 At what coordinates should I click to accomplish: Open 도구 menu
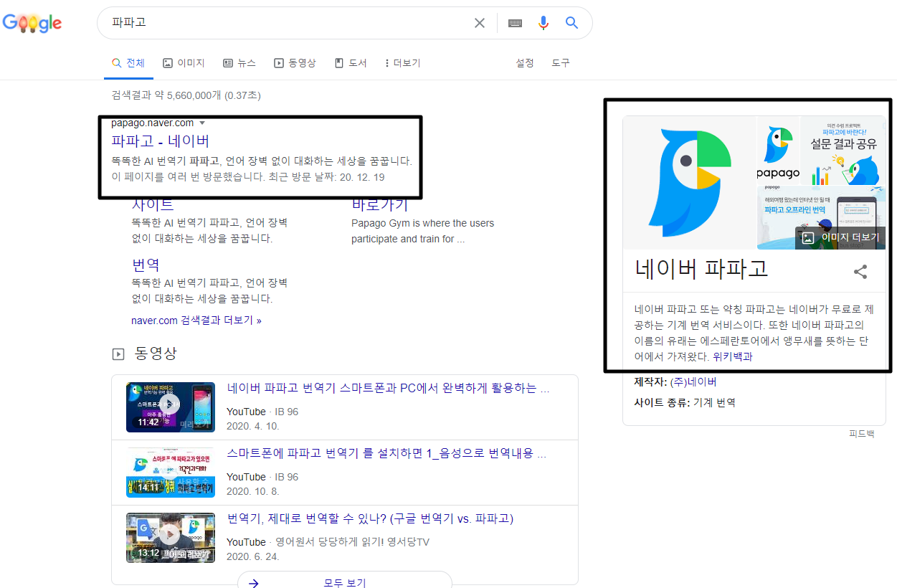561,63
